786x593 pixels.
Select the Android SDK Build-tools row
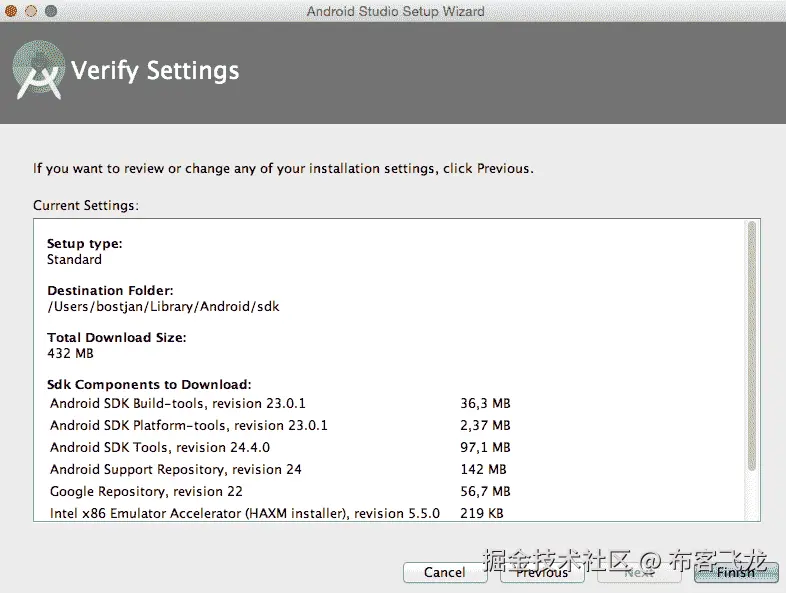[178, 404]
